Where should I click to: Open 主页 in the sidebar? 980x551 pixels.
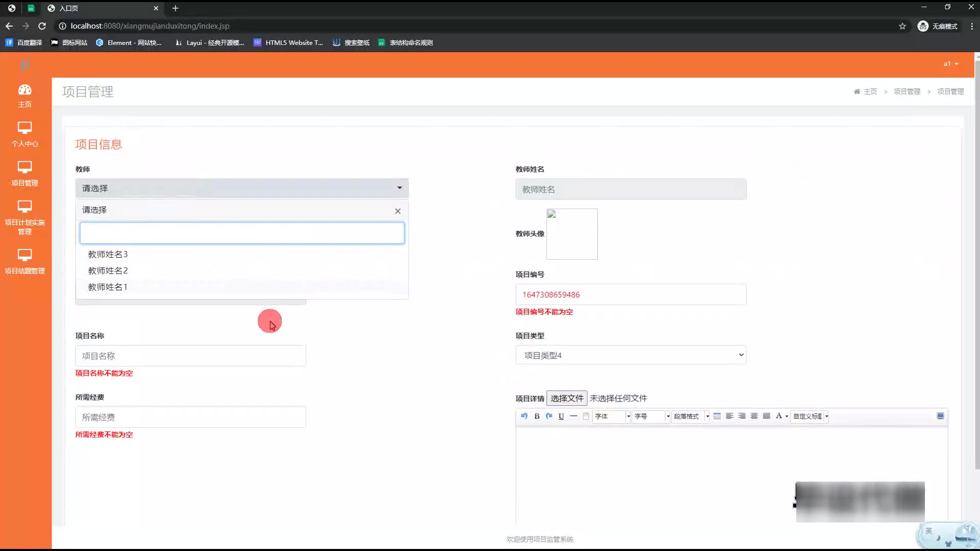pyautogui.click(x=24, y=96)
